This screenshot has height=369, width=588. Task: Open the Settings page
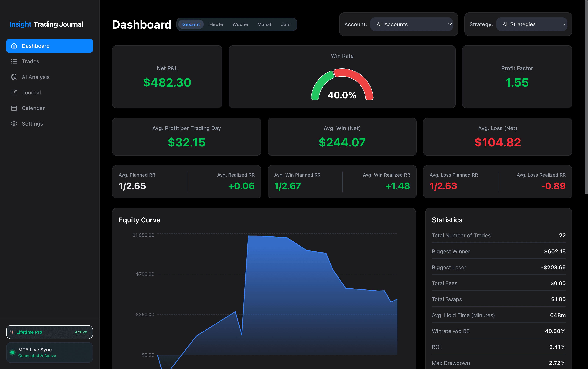click(50, 124)
